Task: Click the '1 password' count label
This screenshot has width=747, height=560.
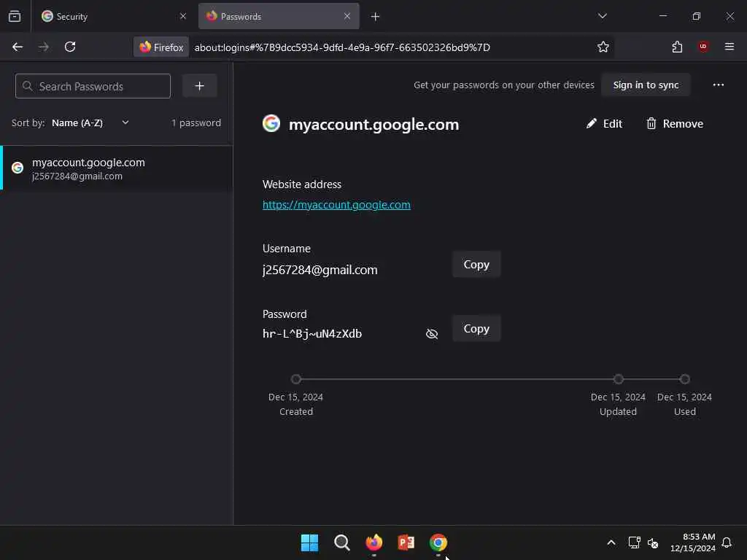Action: tap(196, 122)
